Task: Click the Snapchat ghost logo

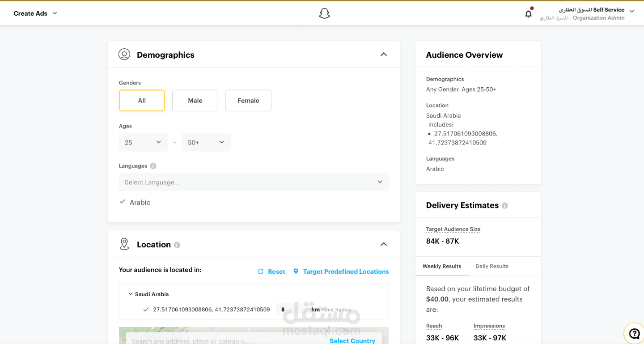Action: point(324,14)
